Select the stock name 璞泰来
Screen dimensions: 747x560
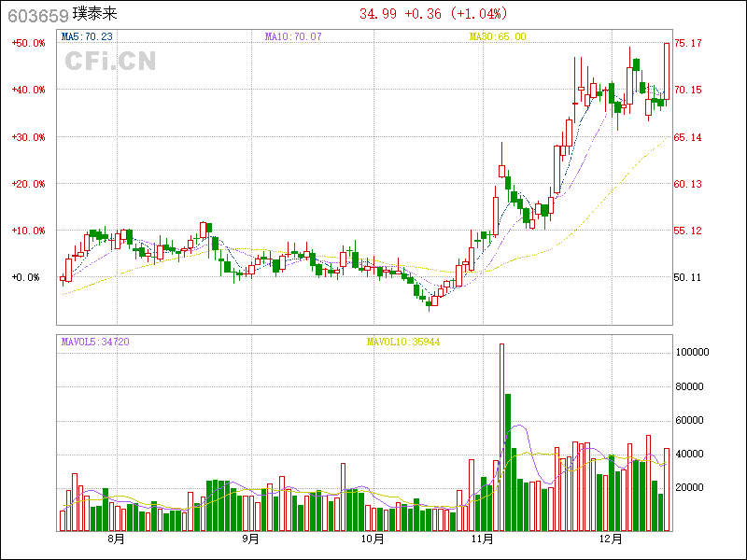(x=96, y=14)
